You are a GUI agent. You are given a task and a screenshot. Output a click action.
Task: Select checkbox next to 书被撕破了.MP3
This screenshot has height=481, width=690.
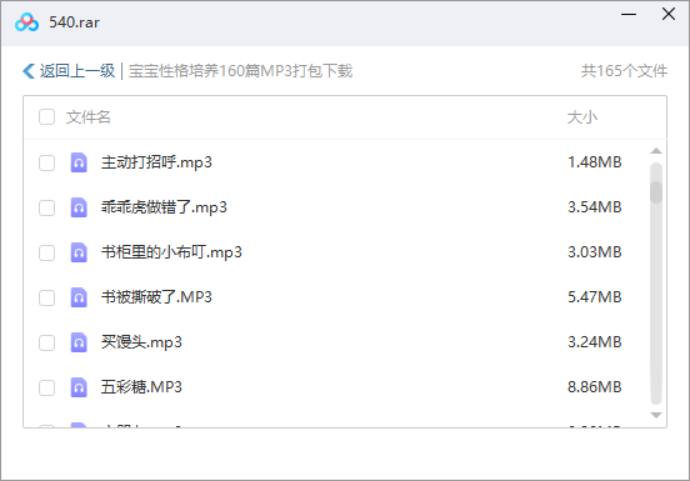tap(47, 298)
